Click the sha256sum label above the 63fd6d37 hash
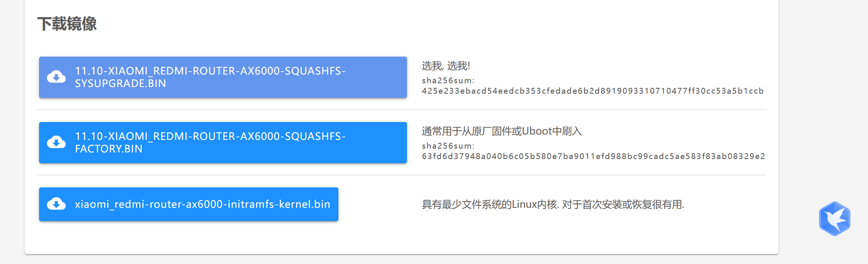Screen dimensions: 868x264 (x=448, y=146)
